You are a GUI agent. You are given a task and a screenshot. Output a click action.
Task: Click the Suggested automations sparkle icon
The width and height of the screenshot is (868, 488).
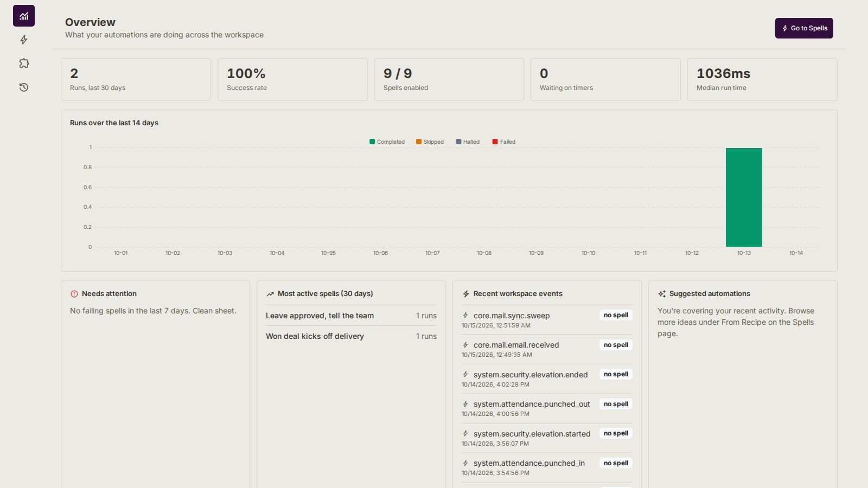click(x=662, y=294)
